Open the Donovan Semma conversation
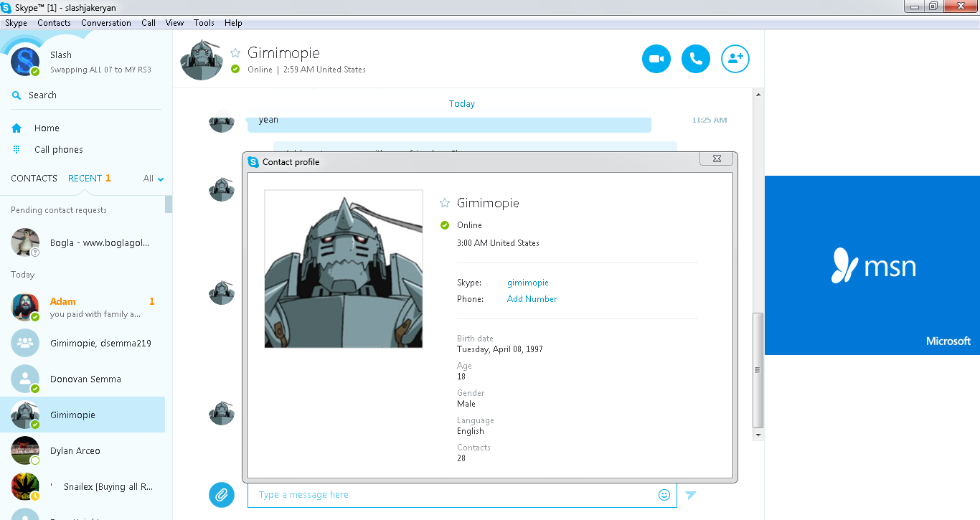Screen dimensions: 980x520 click(x=83, y=379)
